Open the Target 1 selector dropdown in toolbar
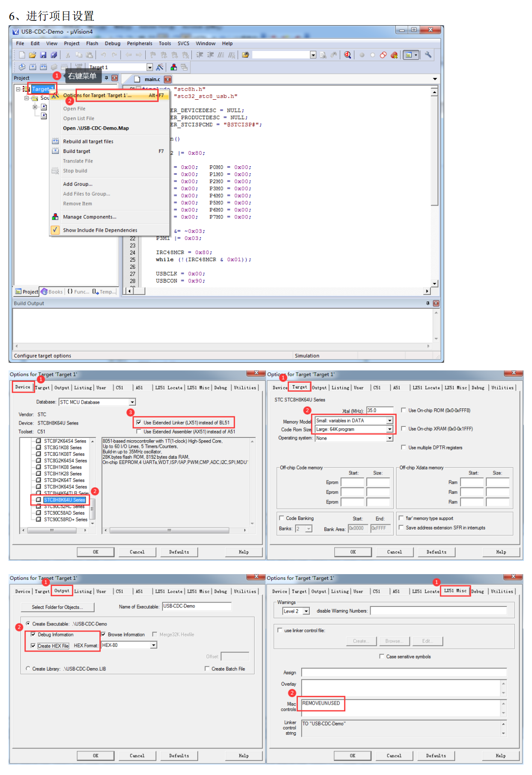 (150, 67)
